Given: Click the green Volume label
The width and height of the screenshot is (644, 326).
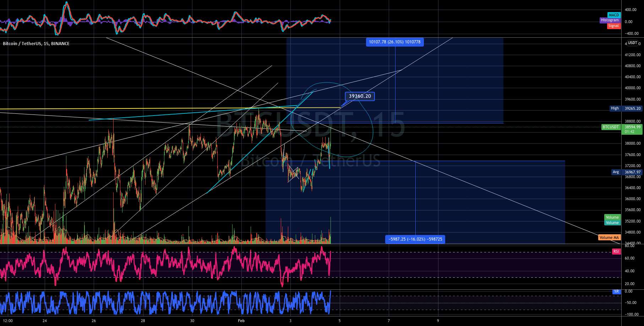Looking at the screenshot, I should tap(612, 217).
